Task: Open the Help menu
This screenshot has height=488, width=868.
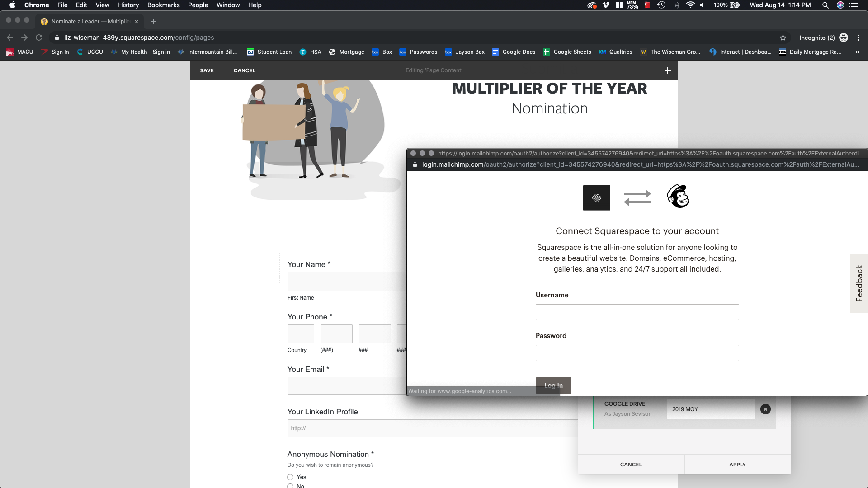Action: (255, 5)
